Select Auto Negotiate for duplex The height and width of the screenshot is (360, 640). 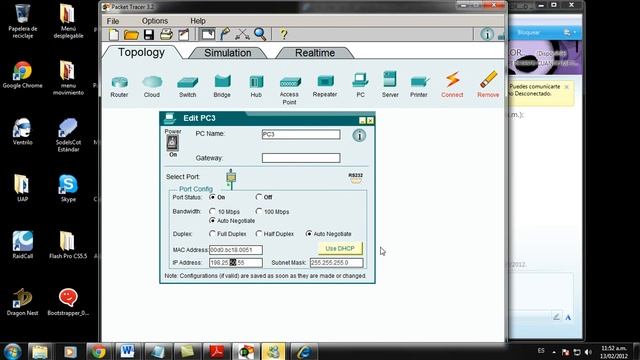309,234
